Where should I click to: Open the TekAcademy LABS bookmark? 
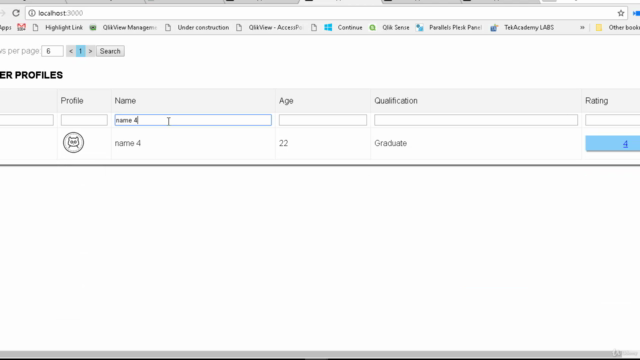pos(522,27)
